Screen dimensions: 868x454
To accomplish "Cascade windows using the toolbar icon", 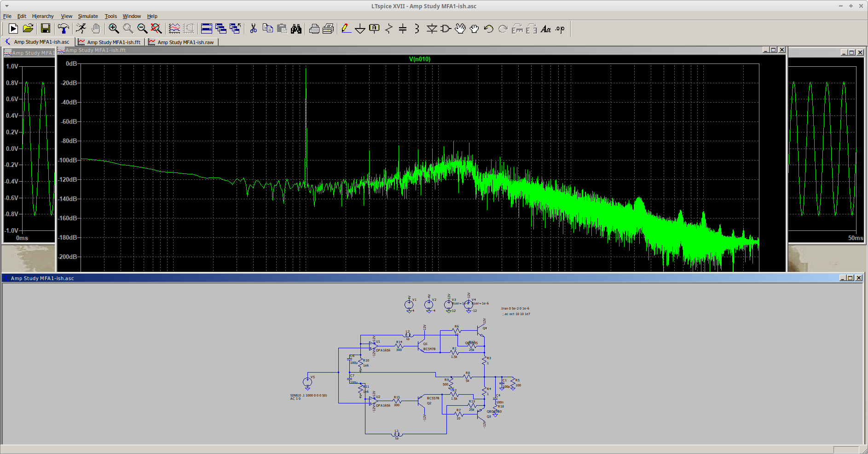I will pos(221,29).
